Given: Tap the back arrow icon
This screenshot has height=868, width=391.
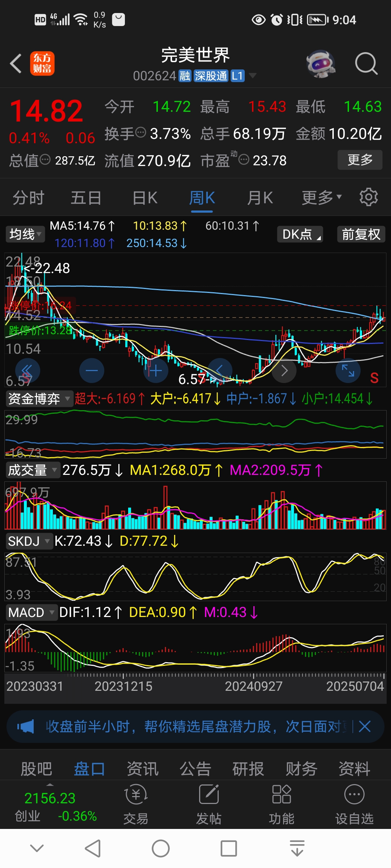Looking at the screenshot, I should tap(16, 64).
